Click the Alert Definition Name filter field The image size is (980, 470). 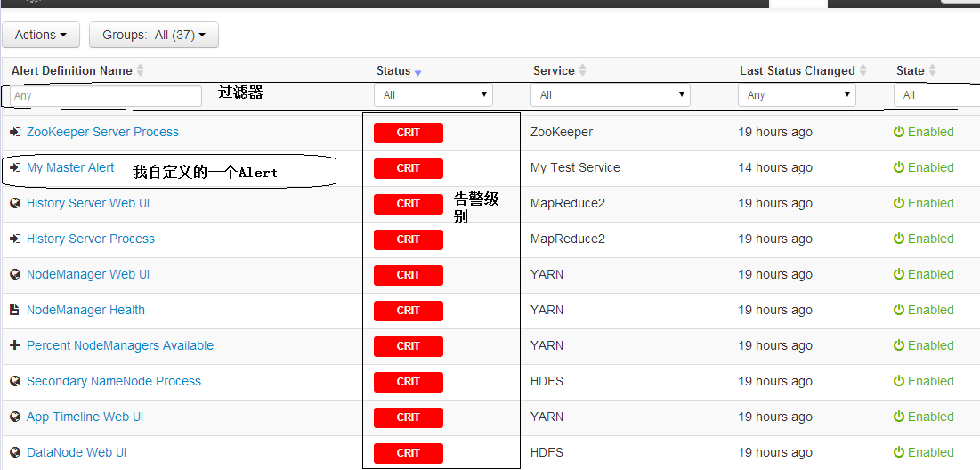point(107,95)
